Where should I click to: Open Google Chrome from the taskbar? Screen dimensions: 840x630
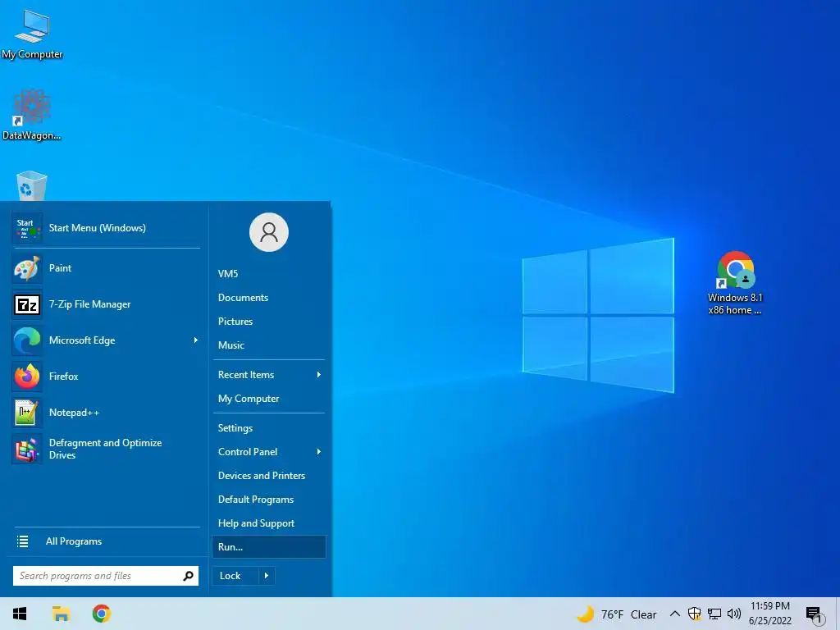101,614
